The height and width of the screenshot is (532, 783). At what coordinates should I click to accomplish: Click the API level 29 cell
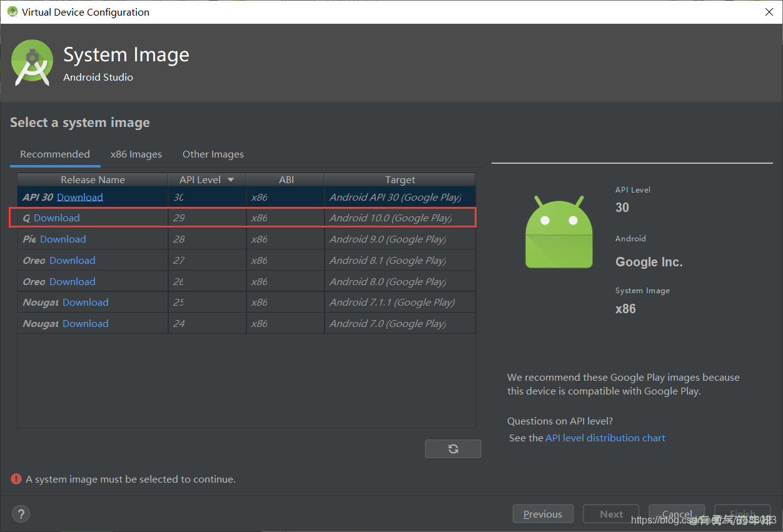coord(208,218)
